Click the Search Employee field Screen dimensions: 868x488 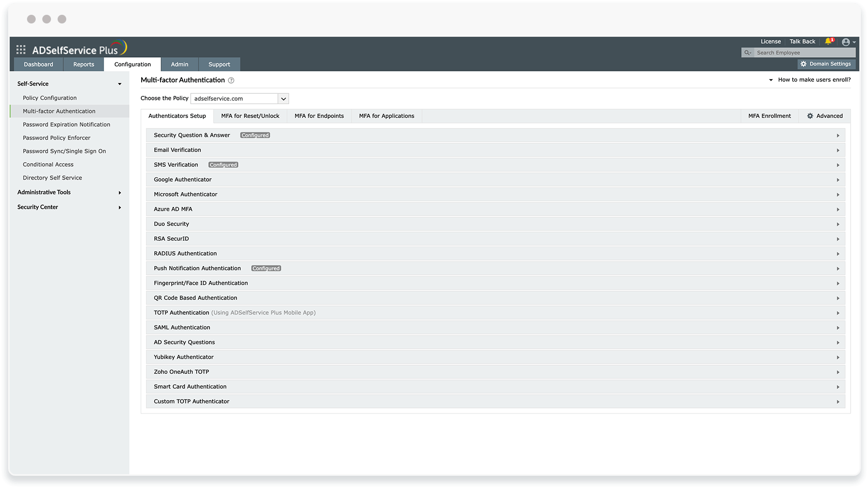(804, 53)
